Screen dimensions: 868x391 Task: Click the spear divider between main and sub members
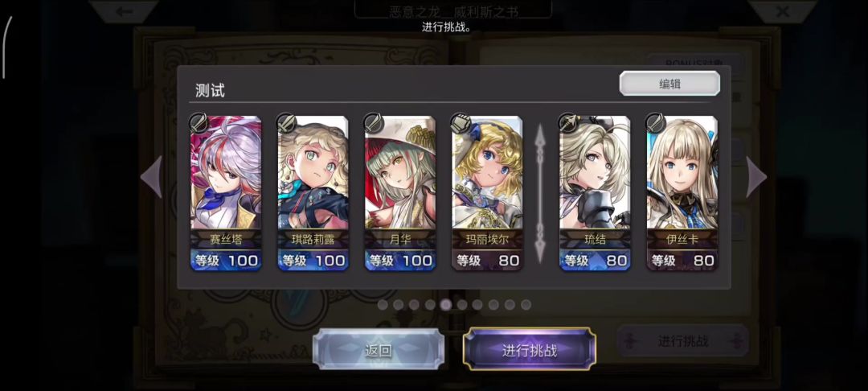[x=540, y=193]
